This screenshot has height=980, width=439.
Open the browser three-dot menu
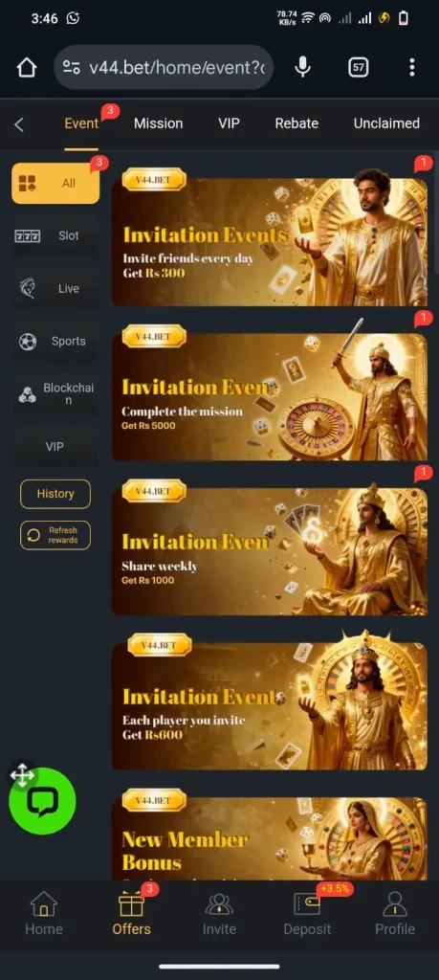tap(411, 68)
